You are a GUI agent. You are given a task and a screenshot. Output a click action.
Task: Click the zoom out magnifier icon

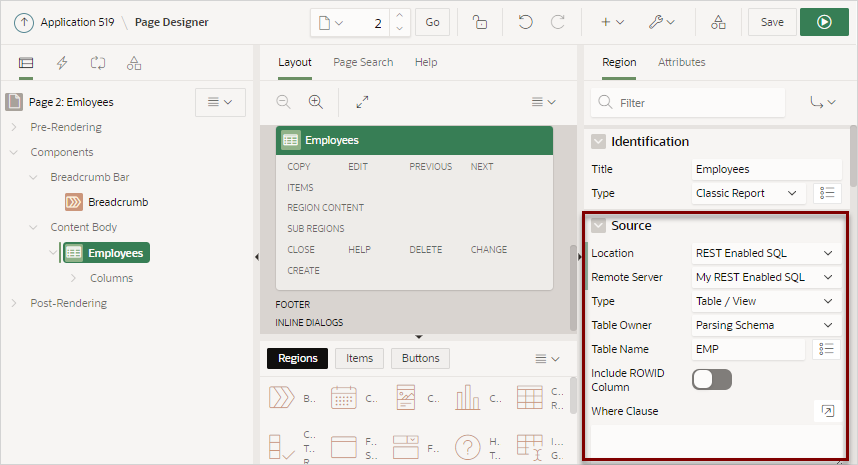pyautogui.click(x=283, y=102)
